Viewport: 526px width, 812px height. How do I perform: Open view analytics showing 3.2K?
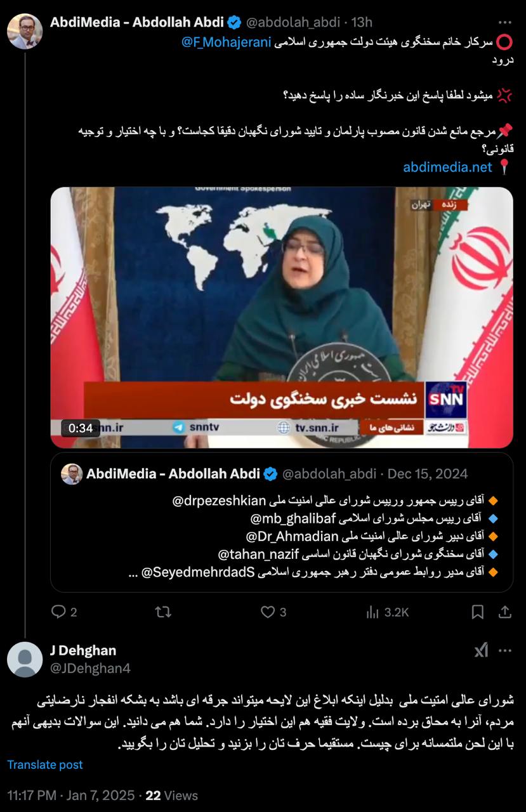tap(387, 612)
